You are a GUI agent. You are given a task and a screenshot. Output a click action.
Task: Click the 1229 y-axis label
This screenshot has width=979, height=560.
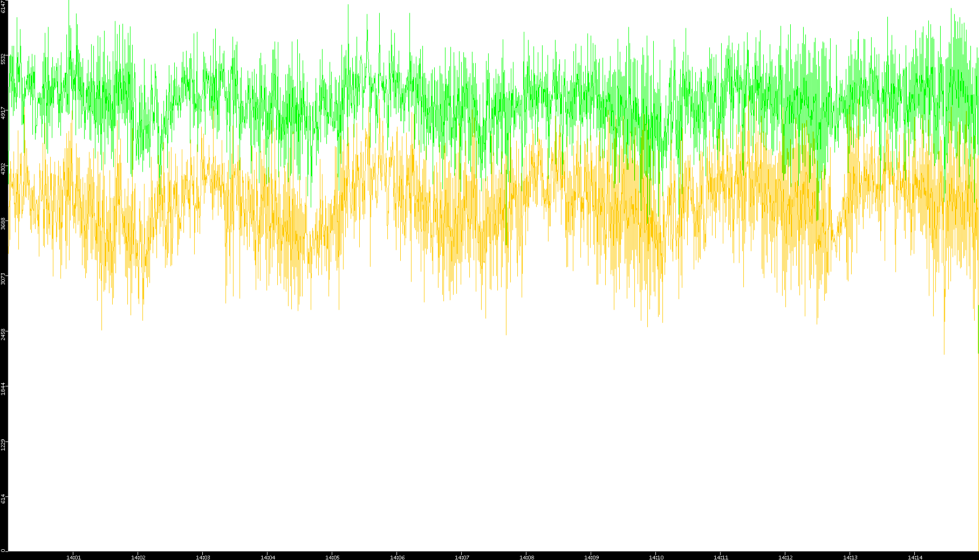[3, 445]
